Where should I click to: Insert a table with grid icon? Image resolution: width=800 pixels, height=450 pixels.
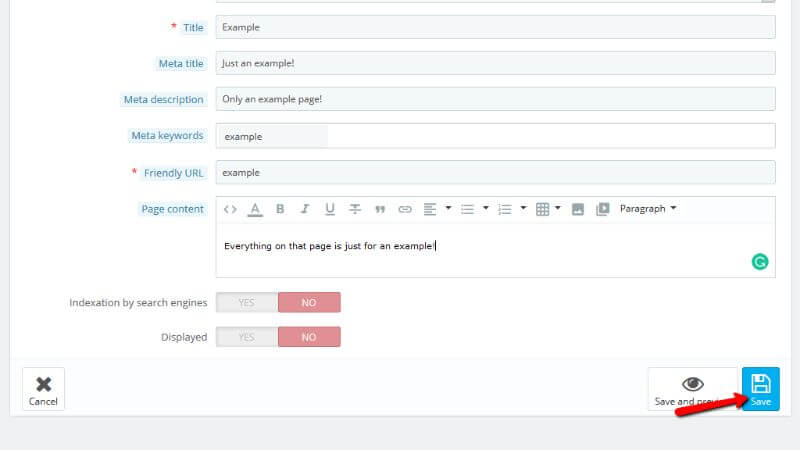pos(542,209)
